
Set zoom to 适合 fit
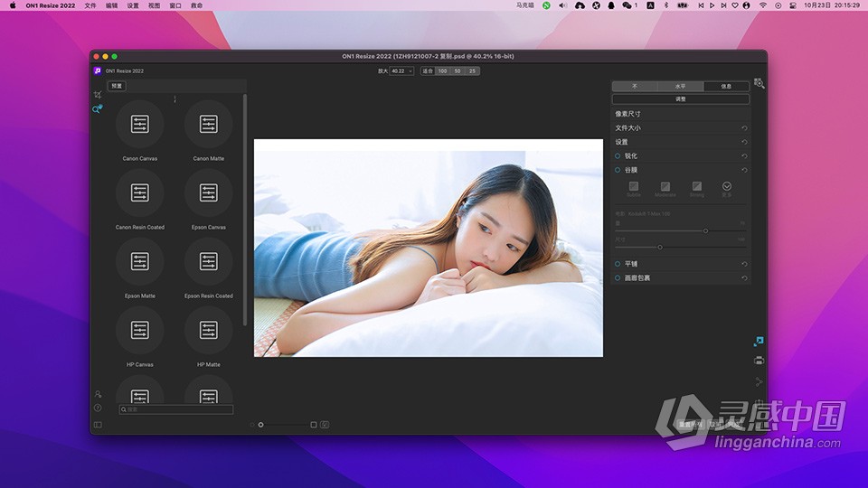click(428, 70)
